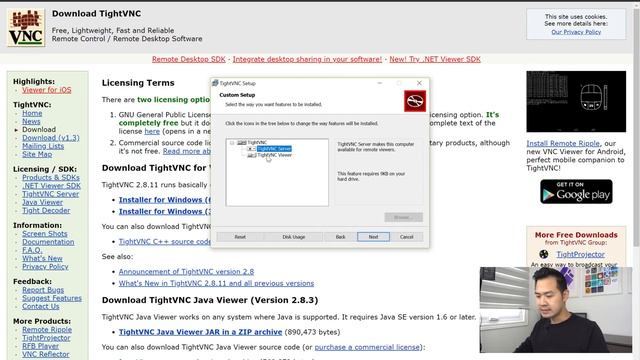Click Next in the TightVNC Setup dialog
The image size is (640, 360).
(373, 237)
